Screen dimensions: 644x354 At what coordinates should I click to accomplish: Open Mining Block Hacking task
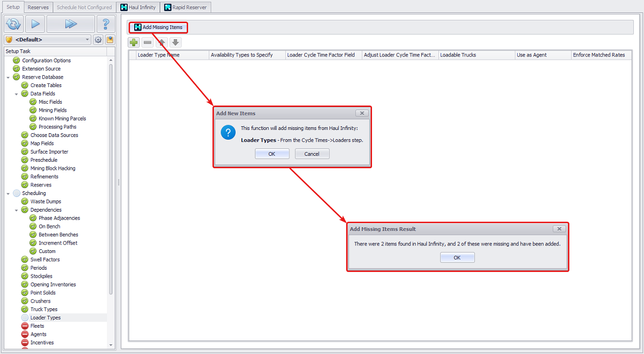(53, 169)
